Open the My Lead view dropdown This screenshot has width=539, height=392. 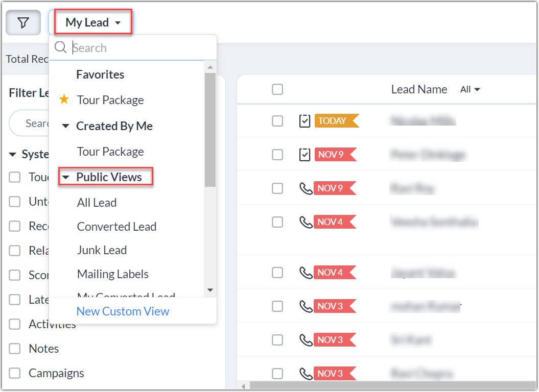coord(93,22)
